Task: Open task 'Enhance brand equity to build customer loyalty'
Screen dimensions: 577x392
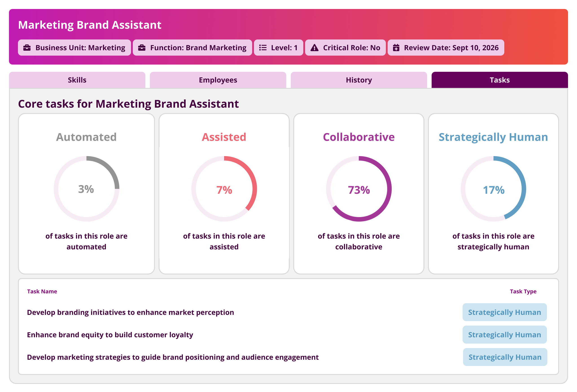Action: 110,335
